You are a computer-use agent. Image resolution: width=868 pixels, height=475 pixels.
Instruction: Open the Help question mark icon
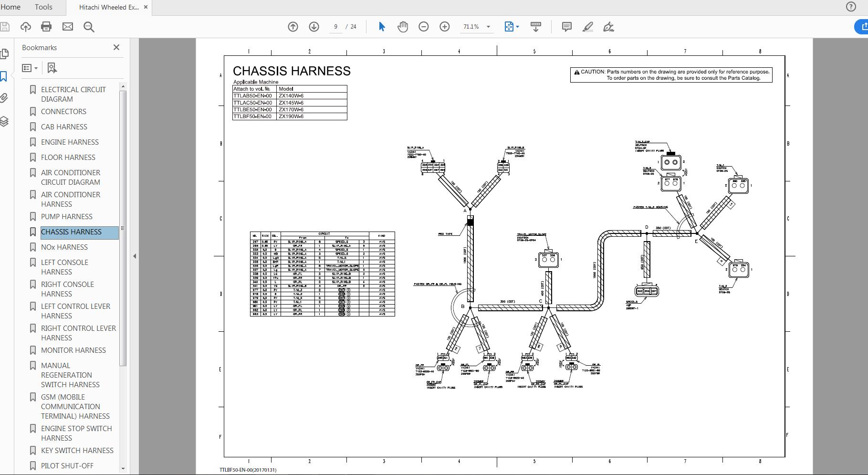851,7
